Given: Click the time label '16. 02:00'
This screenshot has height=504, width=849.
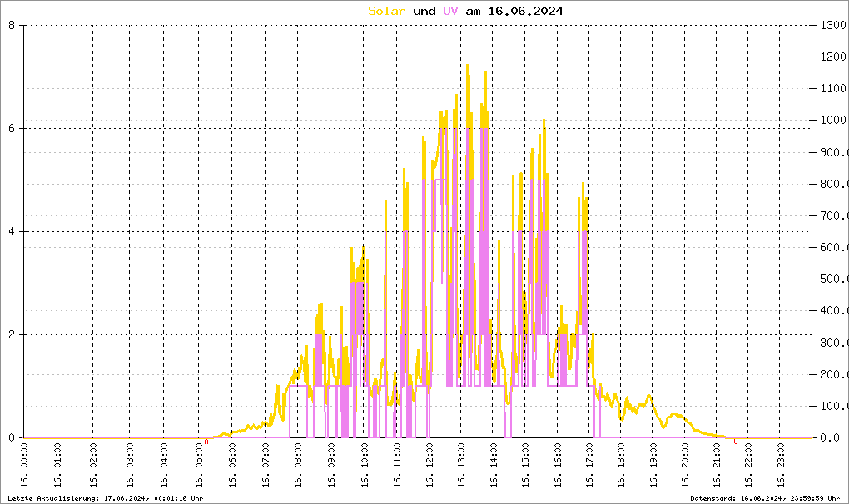Looking at the screenshot, I should [93, 465].
